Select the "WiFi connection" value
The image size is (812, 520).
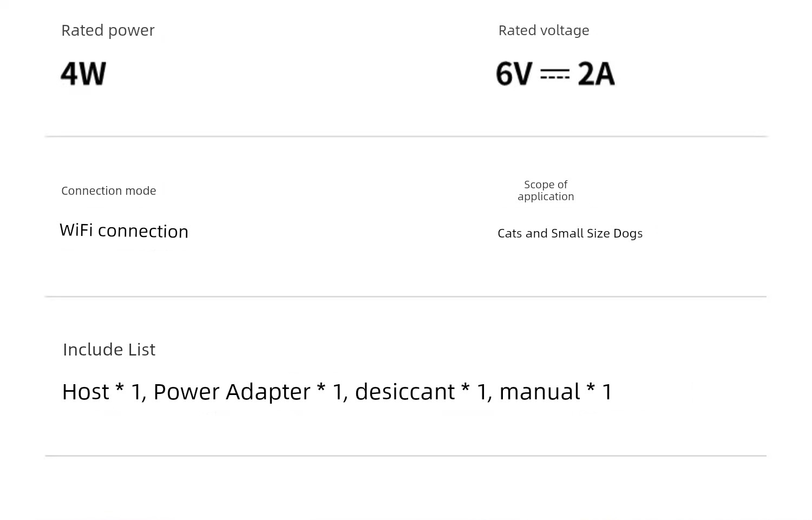tap(124, 231)
